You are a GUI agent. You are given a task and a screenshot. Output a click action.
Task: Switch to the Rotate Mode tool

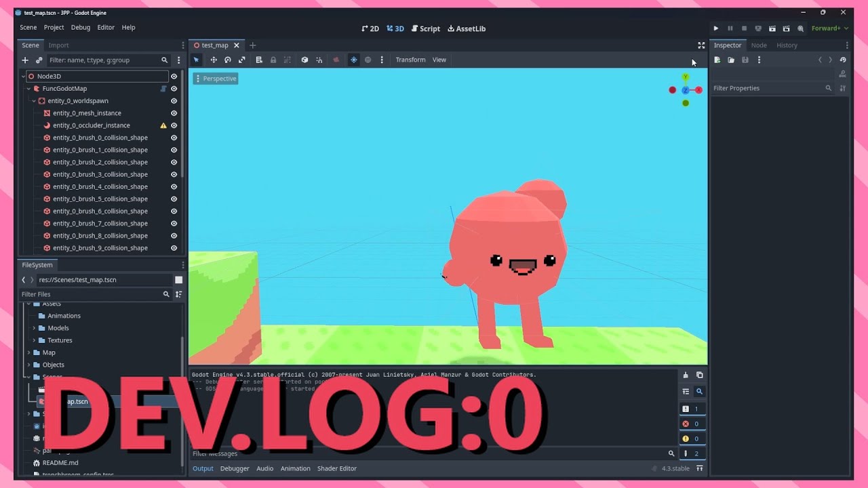coord(228,60)
